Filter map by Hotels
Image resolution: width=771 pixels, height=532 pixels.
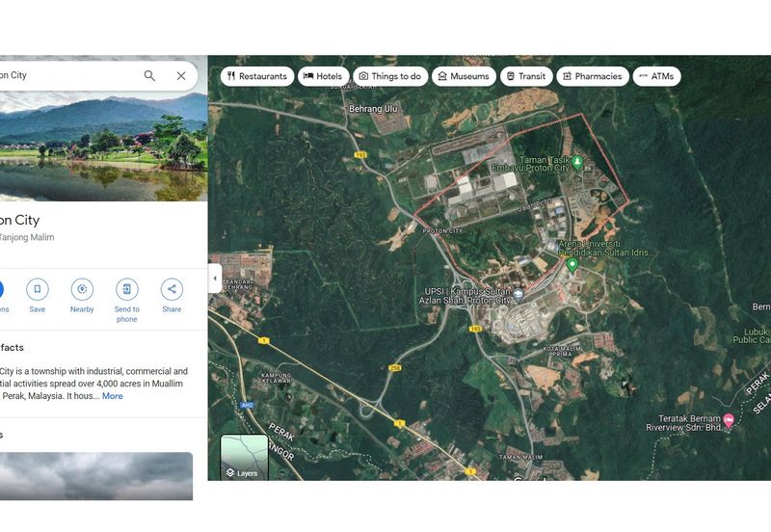coord(323,76)
